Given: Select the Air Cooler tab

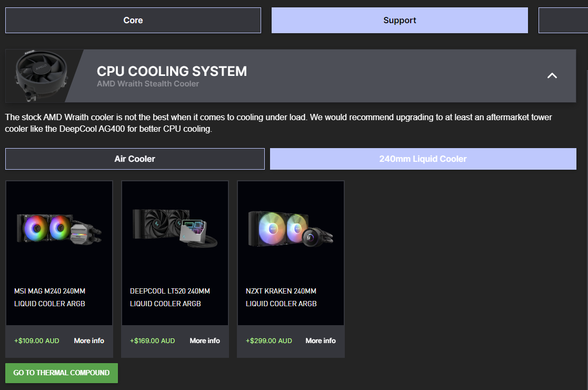Looking at the screenshot, I should pyautogui.click(x=135, y=159).
